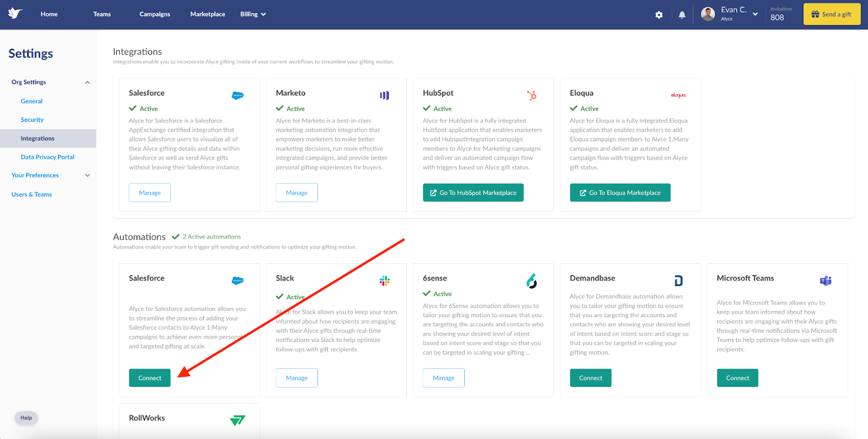Click the 6sense logo icon
This screenshot has height=439, width=868.
coord(532,281)
